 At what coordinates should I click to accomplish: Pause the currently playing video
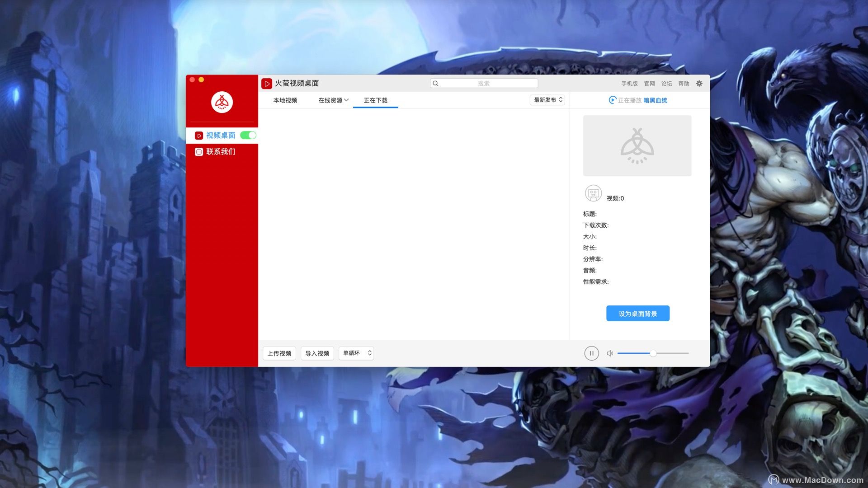[x=591, y=353]
